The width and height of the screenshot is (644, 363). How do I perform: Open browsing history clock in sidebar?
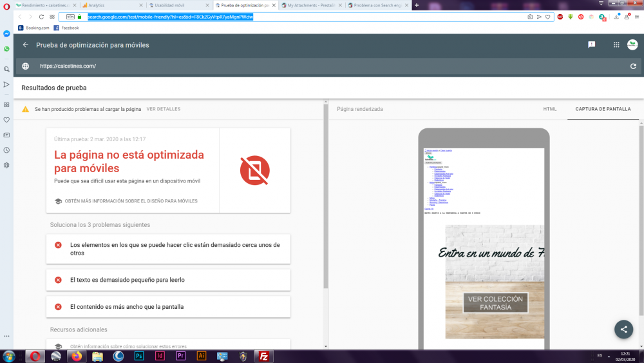point(6,150)
